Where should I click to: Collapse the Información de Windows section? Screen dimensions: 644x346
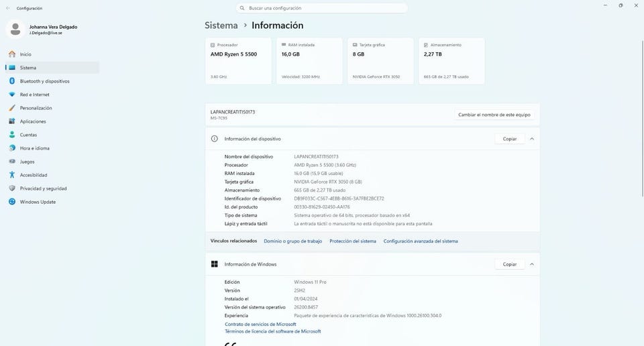tap(532, 264)
